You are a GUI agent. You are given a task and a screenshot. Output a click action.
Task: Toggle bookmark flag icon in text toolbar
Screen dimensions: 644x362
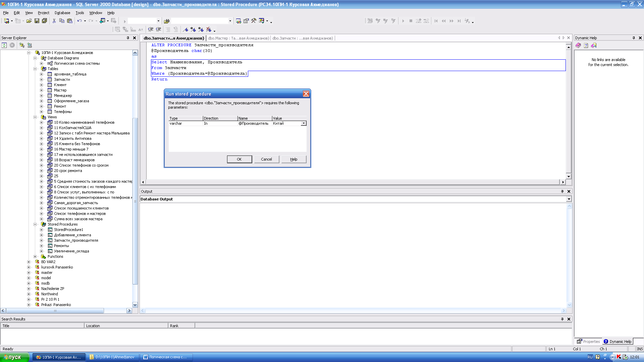[185, 29]
